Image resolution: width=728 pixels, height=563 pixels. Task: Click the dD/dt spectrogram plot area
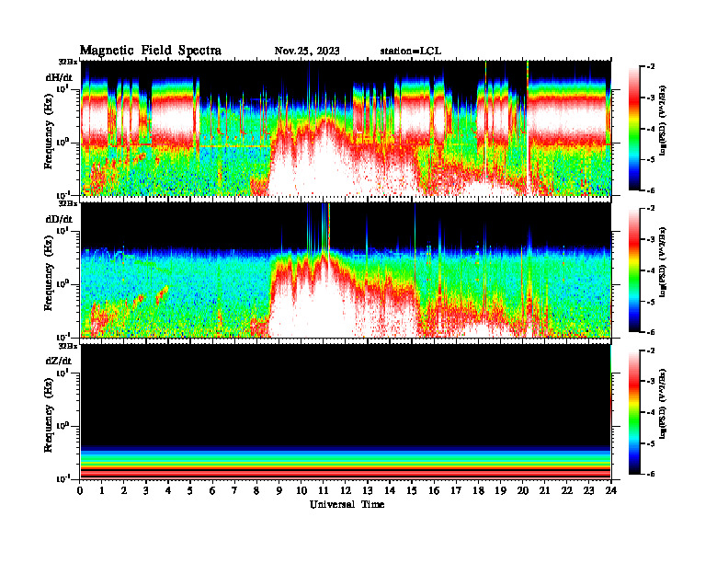tap(346, 270)
